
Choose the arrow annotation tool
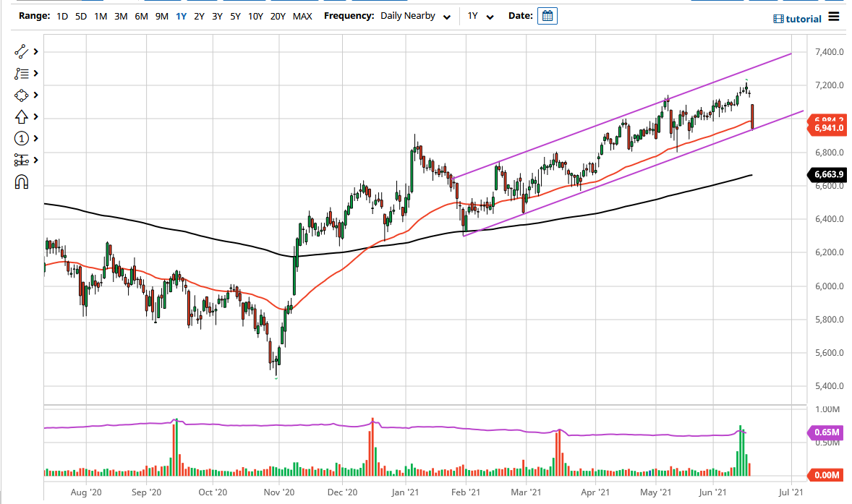pos(20,116)
